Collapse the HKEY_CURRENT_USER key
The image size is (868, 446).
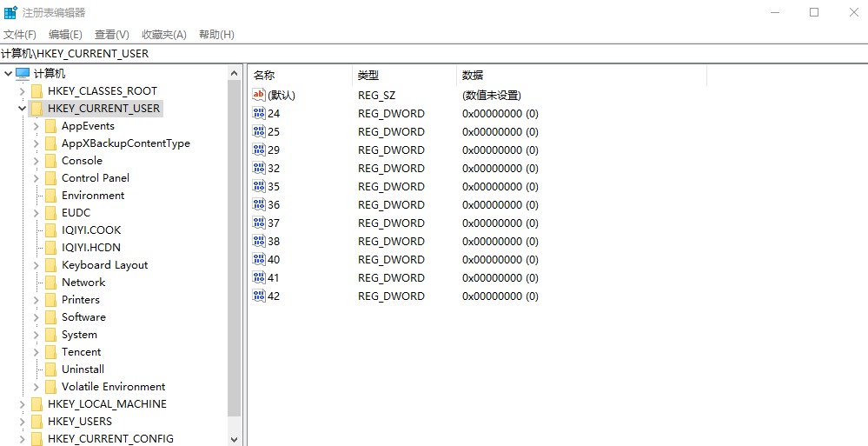(x=22, y=109)
